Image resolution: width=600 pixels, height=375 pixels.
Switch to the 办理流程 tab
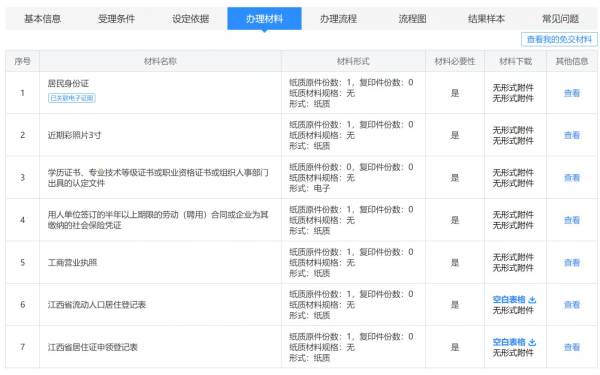tap(338, 18)
